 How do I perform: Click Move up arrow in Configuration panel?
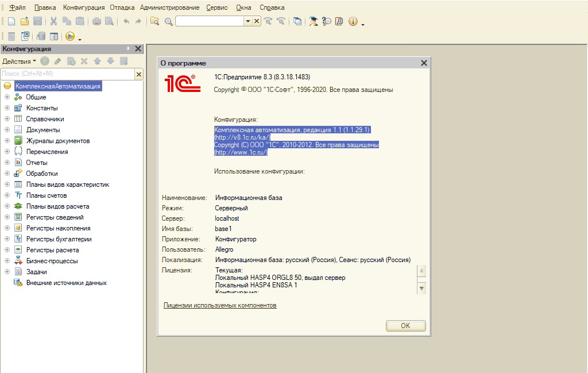[x=97, y=61]
